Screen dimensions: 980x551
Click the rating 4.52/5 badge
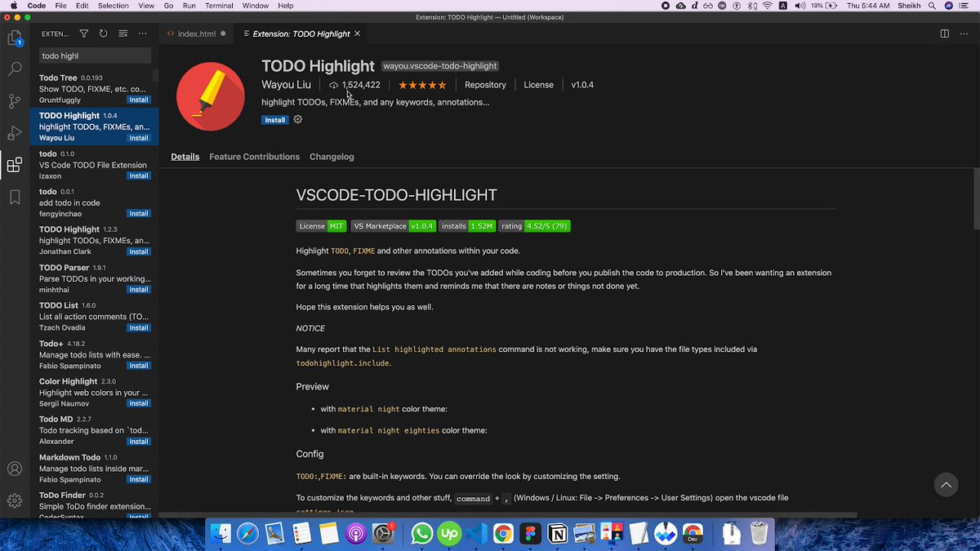point(534,226)
